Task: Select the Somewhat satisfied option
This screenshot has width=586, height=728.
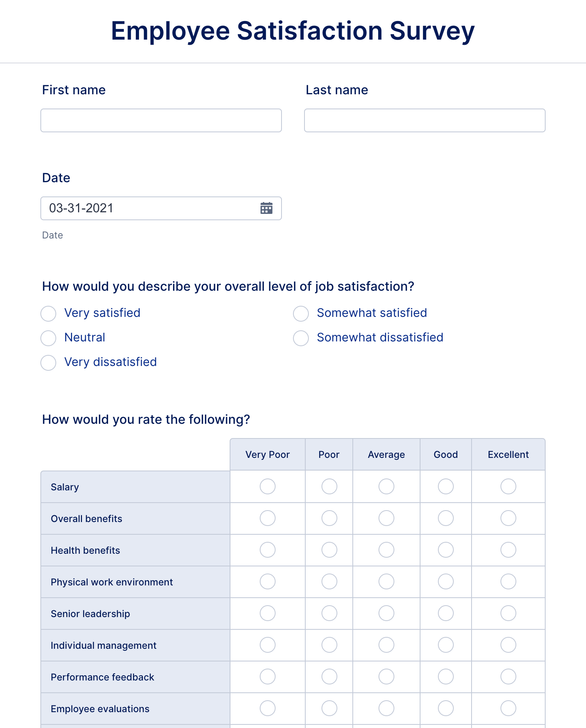Action: click(301, 313)
